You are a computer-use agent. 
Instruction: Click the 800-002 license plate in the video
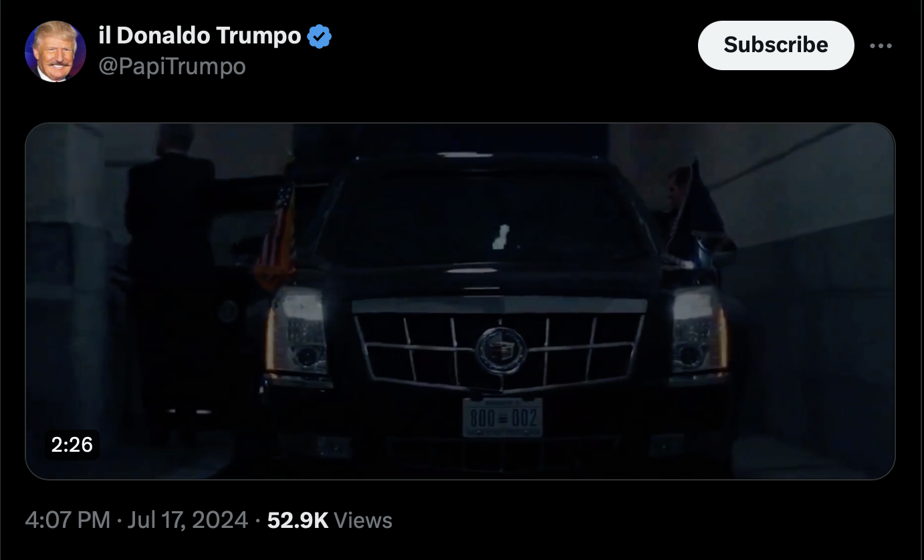pos(503,418)
